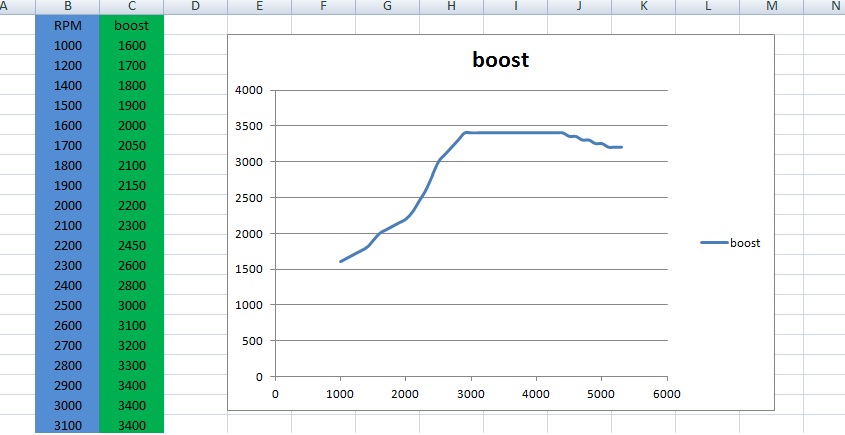Screen dimensions: 845x435
Task: Select RPM cell 1500
Action: (x=67, y=105)
